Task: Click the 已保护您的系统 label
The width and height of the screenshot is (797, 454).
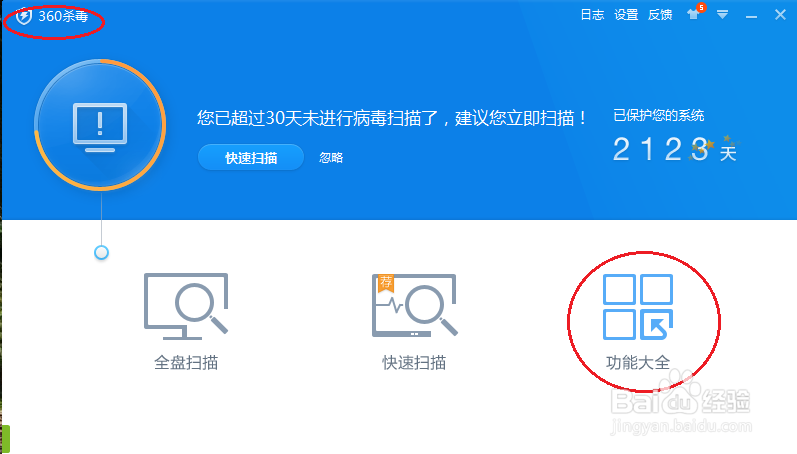Action: click(658, 115)
